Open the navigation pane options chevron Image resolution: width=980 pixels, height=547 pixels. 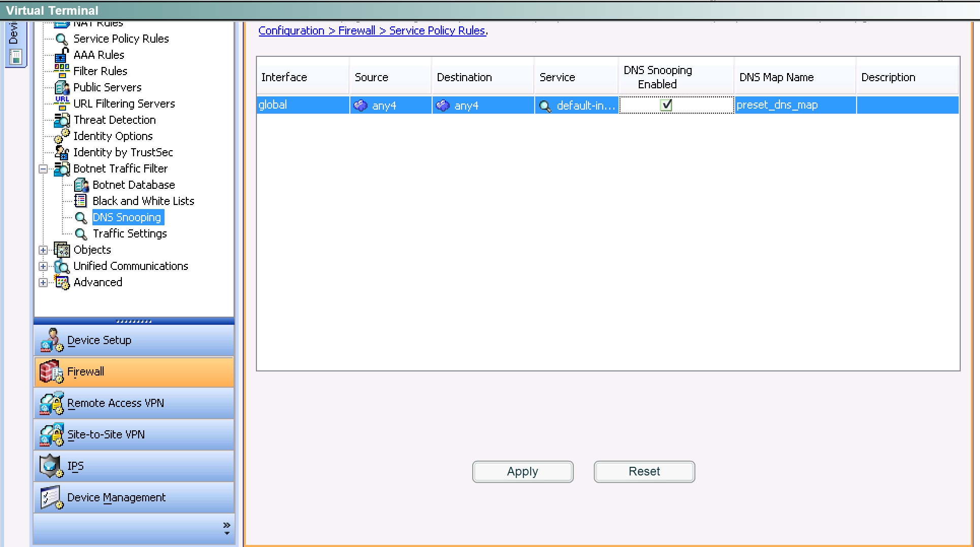[226, 528]
